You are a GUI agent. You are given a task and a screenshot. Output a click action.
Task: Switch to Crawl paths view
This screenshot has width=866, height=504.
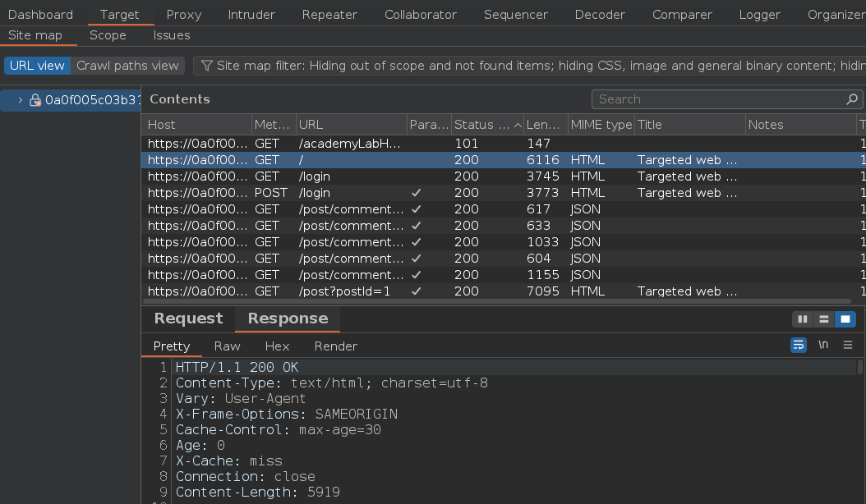point(127,66)
